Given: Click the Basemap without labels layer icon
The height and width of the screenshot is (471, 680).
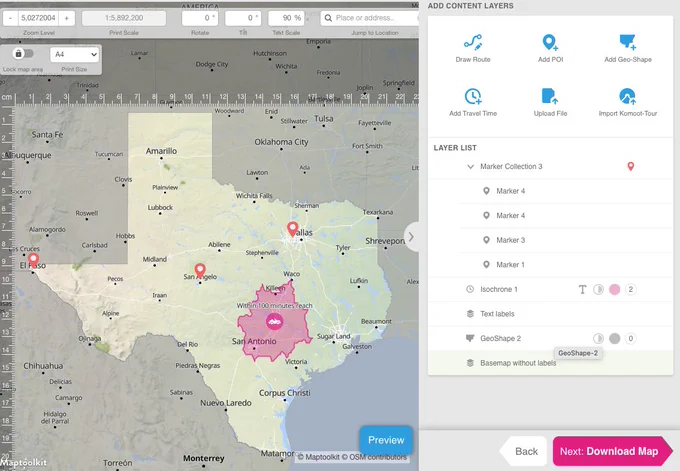Looking at the screenshot, I should point(470,363).
